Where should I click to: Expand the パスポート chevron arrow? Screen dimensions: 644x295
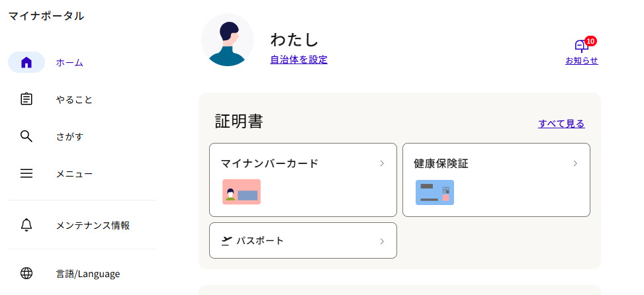382,241
